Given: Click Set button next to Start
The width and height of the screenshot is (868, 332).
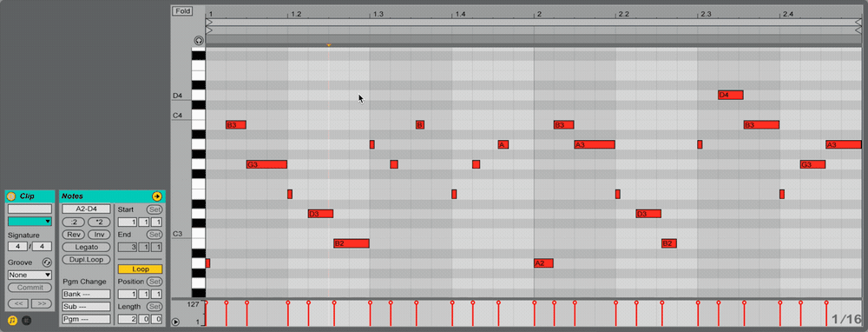Looking at the screenshot, I should [x=155, y=209].
